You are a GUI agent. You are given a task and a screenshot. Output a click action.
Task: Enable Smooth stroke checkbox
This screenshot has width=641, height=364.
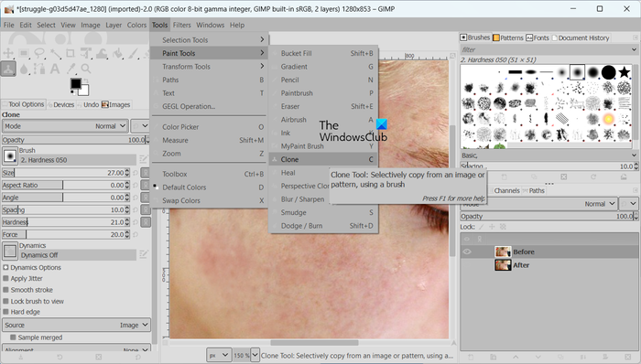point(5,290)
